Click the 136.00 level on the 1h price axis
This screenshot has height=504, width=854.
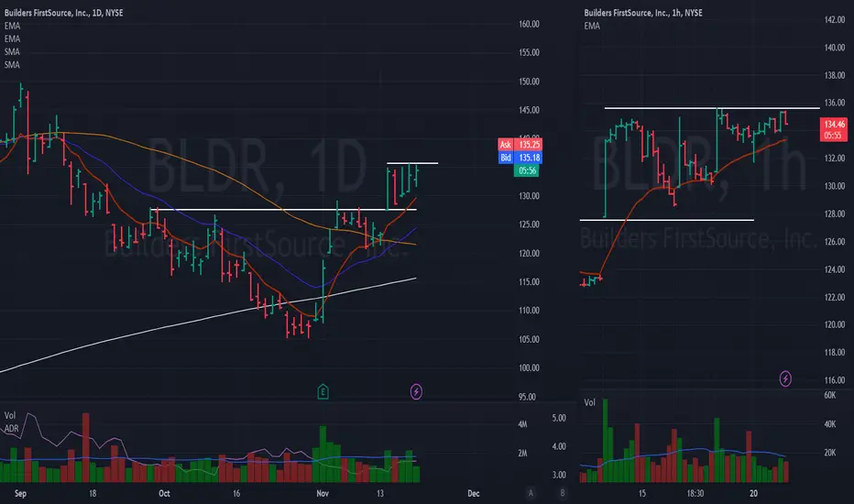(835, 103)
